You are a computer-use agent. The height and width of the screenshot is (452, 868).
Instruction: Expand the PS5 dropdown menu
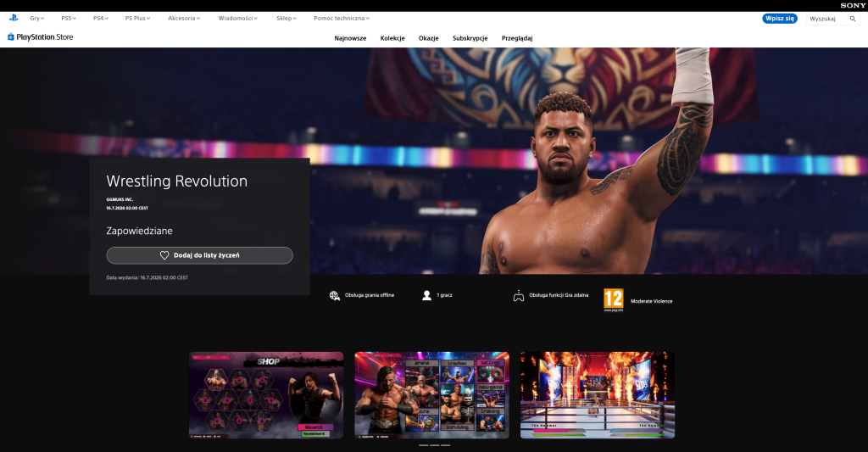pos(69,19)
